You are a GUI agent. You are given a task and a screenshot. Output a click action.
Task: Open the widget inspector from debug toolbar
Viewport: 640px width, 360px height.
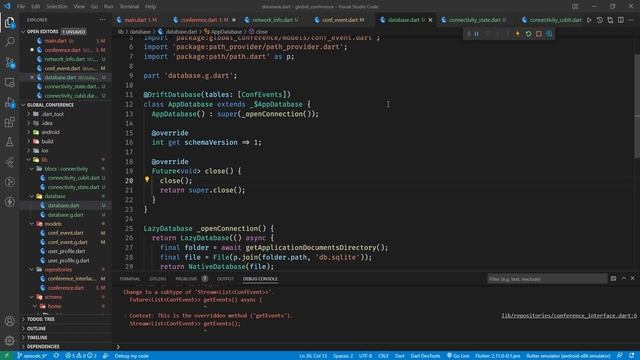tap(549, 34)
